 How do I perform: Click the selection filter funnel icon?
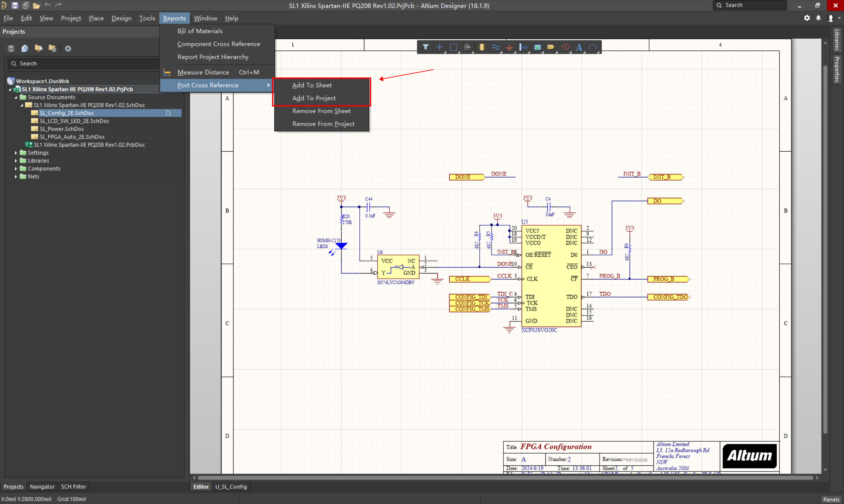[425, 47]
